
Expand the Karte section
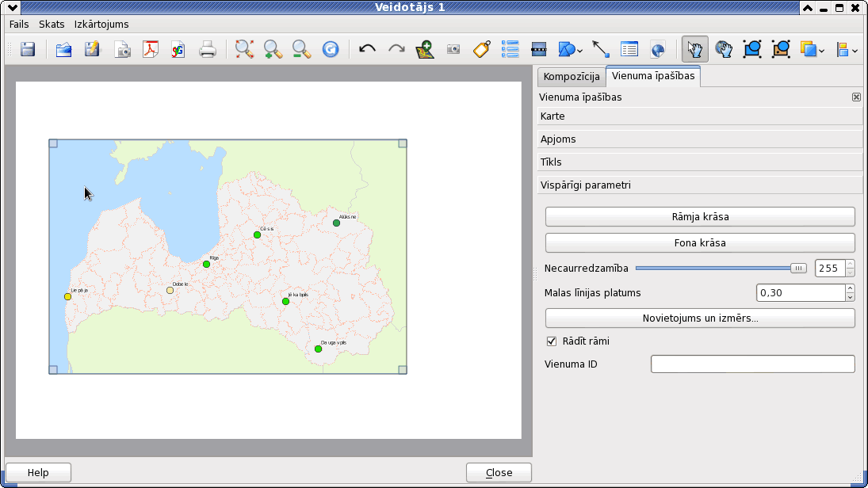(x=700, y=116)
